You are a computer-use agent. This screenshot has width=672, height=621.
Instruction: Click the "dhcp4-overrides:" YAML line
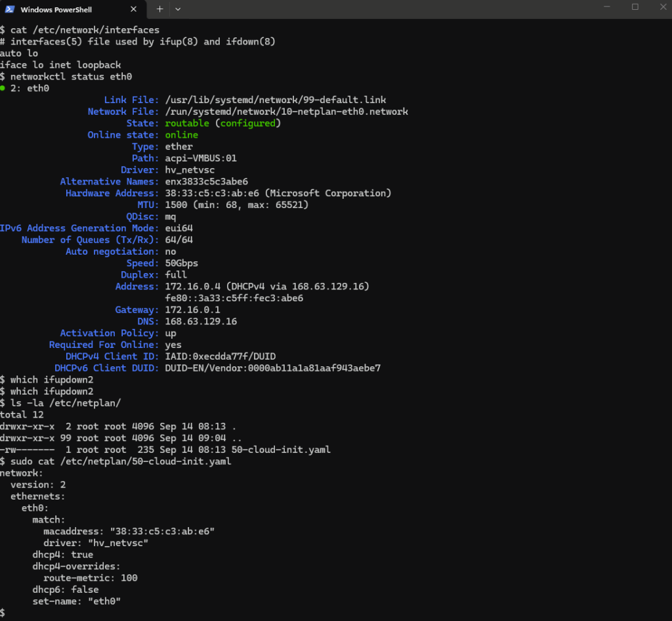pyautogui.click(x=77, y=567)
